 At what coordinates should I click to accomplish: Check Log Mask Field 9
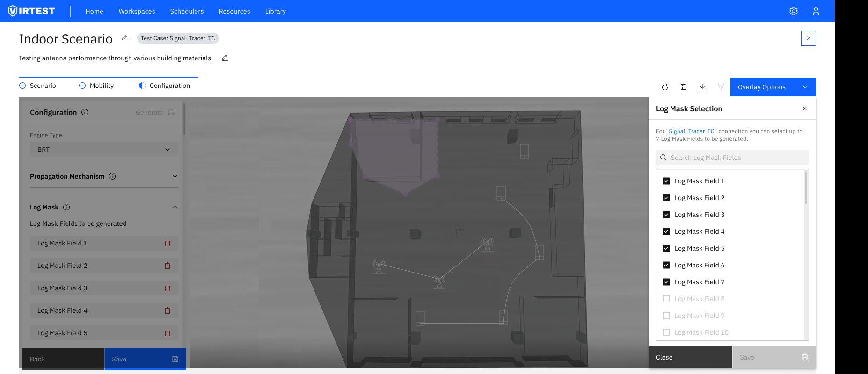click(x=666, y=316)
